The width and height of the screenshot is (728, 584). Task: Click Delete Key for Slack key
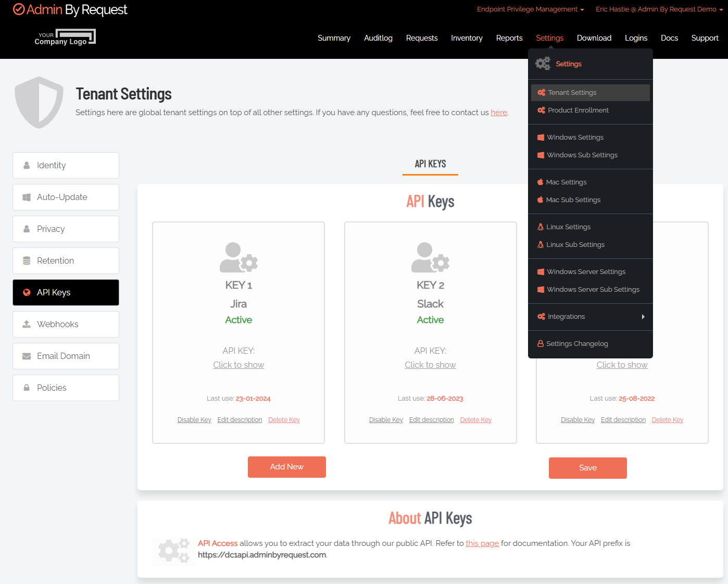475,420
